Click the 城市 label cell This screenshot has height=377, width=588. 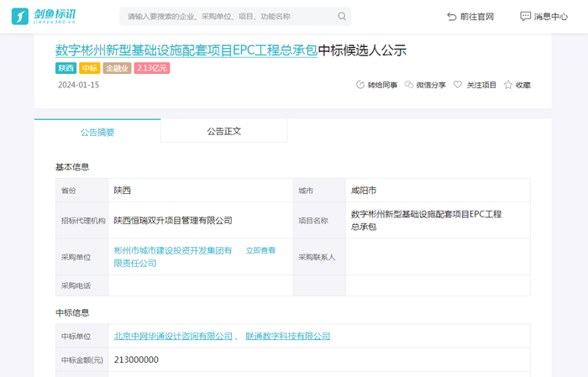tap(319, 191)
